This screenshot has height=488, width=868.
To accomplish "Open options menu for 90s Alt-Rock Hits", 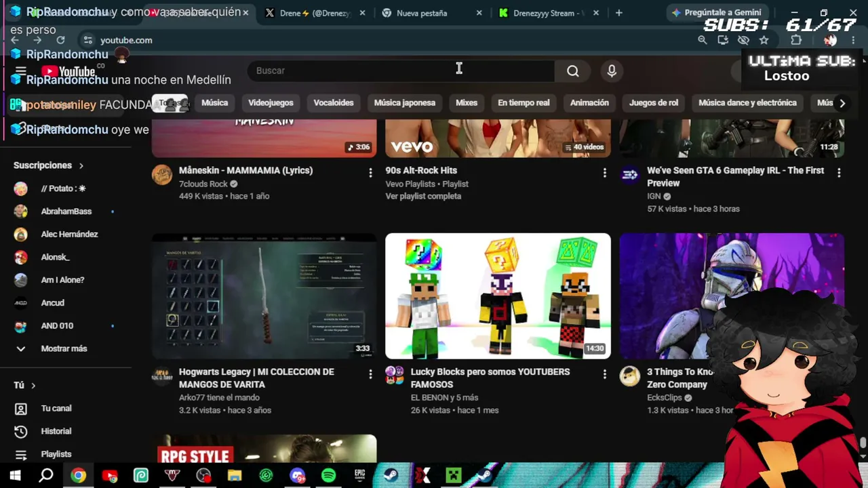I will coord(604,173).
